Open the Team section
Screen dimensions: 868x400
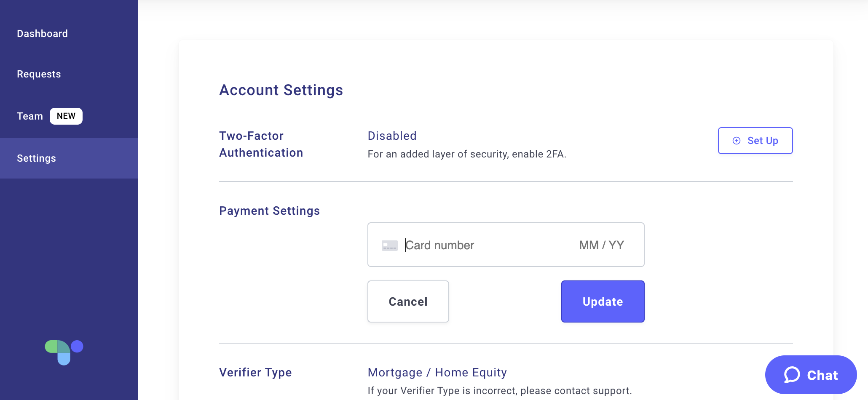30,116
